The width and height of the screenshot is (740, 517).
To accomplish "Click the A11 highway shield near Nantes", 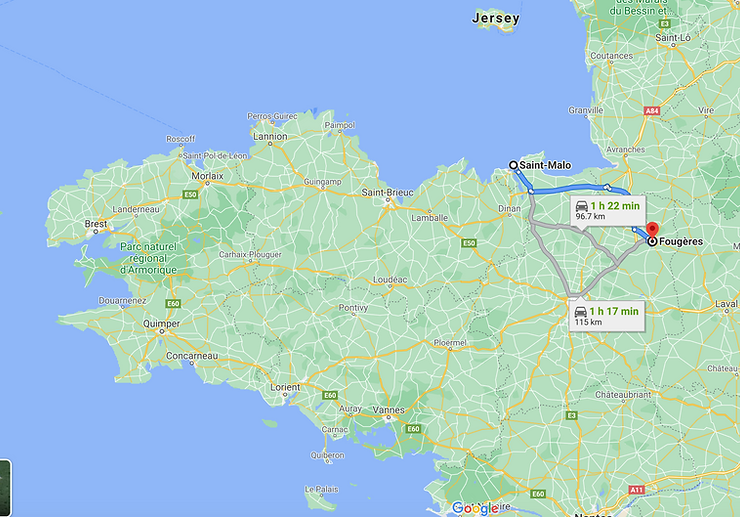I will pos(637,490).
